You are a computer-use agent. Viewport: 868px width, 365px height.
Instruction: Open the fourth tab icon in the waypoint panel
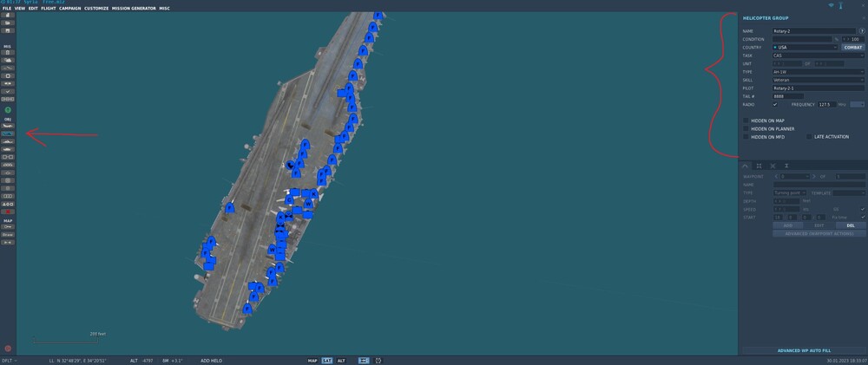[786, 166]
